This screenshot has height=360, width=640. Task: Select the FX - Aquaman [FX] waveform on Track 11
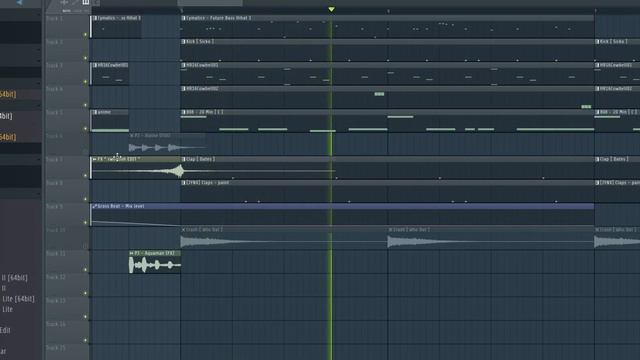point(155,265)
